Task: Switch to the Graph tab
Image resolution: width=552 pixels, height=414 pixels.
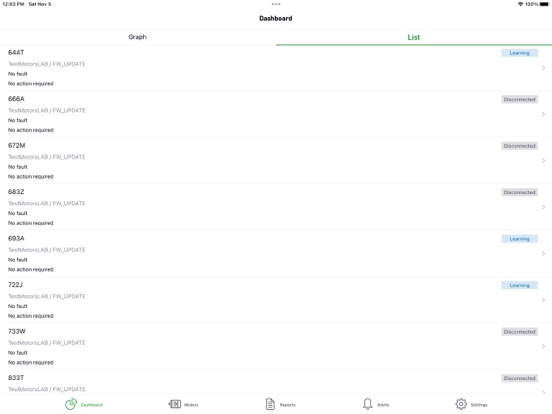Action: pos(138,37)
